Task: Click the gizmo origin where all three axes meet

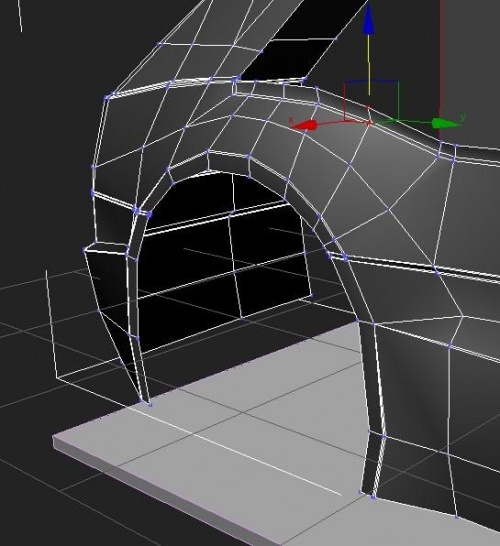Action: click(369, 122)
